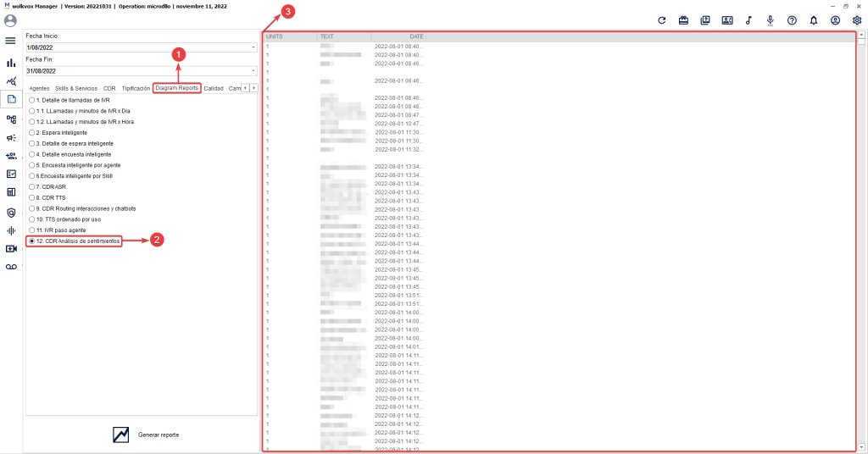
Task: Open the calculator icon in sidebar
Action: point(11,192)
